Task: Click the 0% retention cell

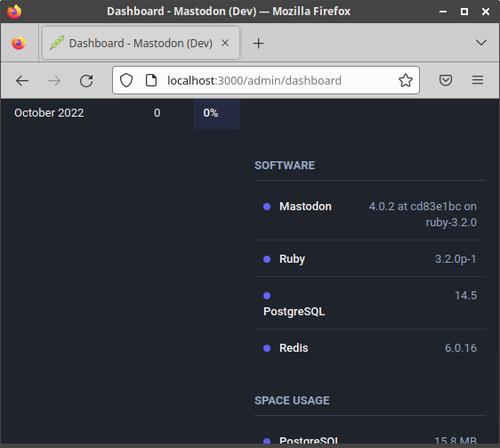Action: (217, 113)
